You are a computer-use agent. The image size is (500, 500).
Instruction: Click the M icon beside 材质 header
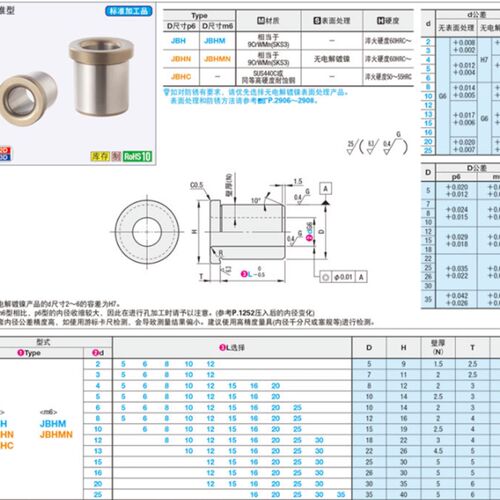pos(261,21)
